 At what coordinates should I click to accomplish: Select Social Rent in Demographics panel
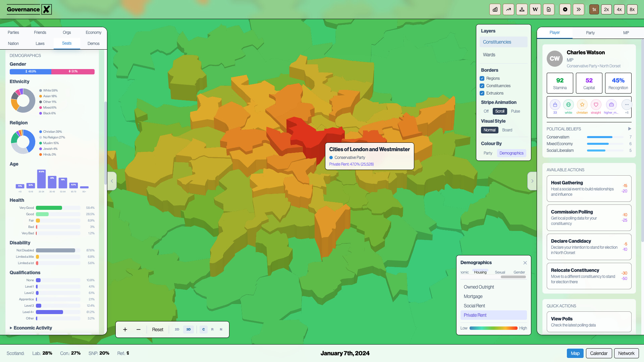pyautogui.click(x=474, y=306)
